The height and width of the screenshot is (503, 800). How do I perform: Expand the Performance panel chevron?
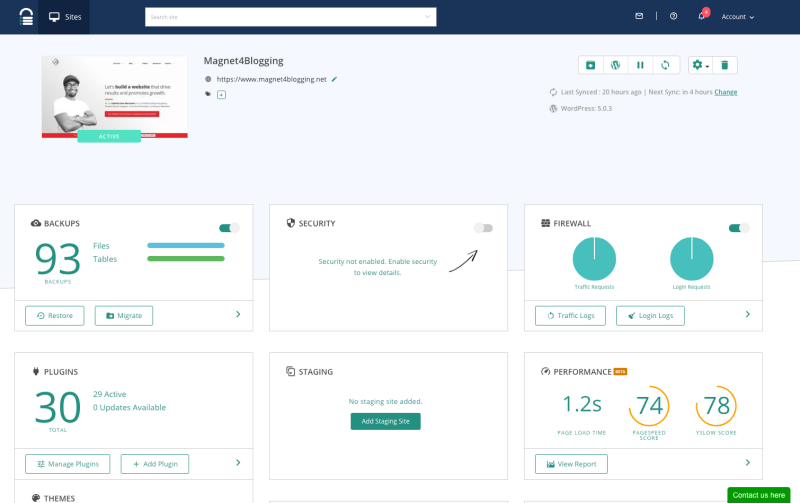pos(748,463)
